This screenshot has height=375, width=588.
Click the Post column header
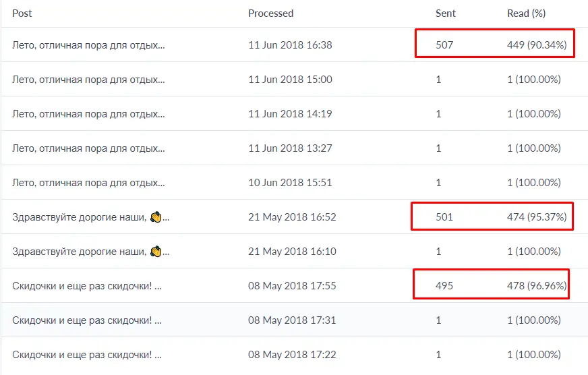coord(22,13)
